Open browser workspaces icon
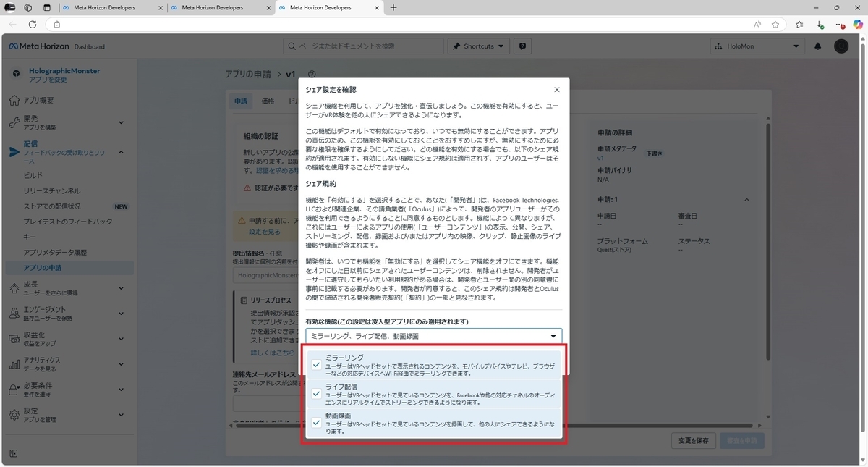Screen dimensions: 868x467 click(x=27, y=7)
